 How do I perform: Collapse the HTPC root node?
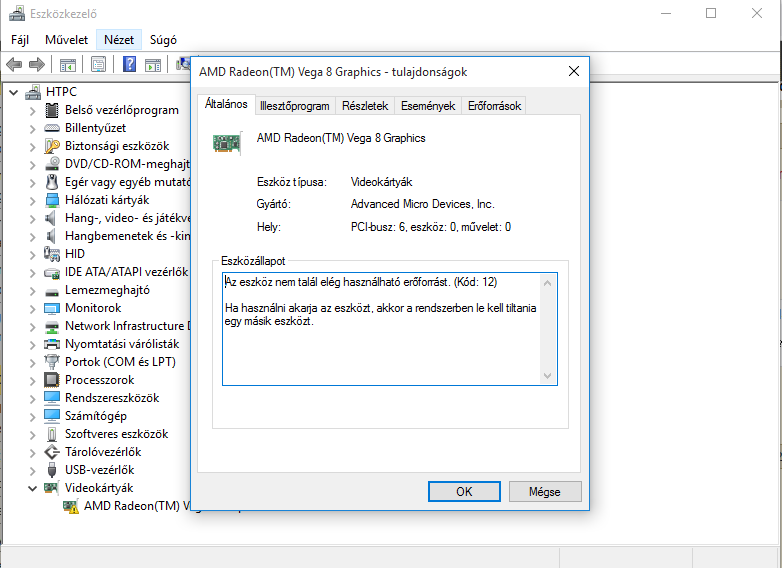point(13,92)
